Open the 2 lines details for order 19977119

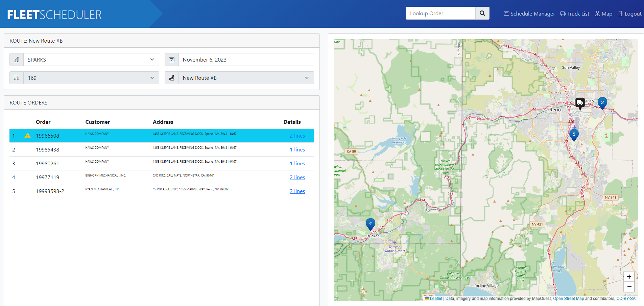coord(297,177)
